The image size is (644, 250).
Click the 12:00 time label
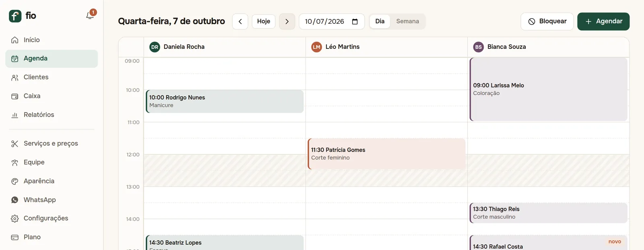[133, 154]
